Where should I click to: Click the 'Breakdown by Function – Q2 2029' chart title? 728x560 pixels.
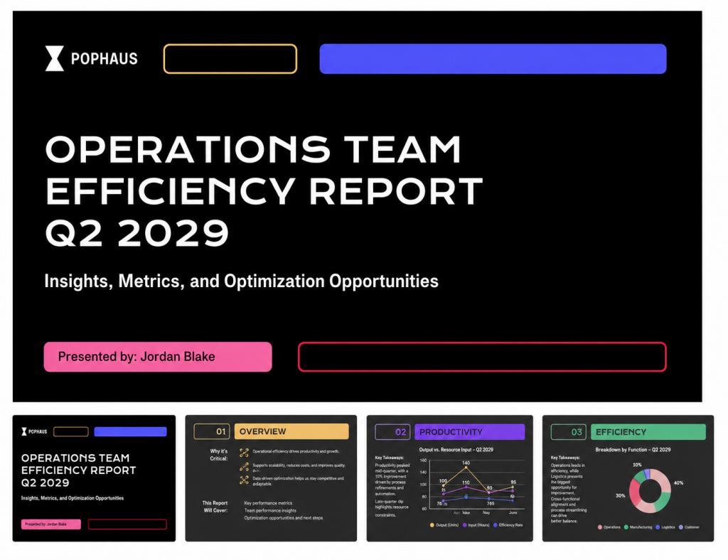point(633,450)
